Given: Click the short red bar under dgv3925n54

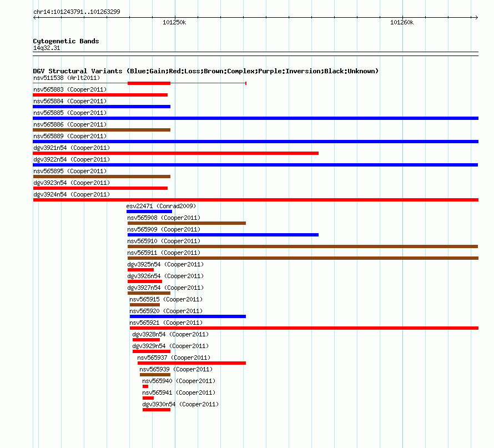Looking at the screenshot, I should [x=140, y=270].
